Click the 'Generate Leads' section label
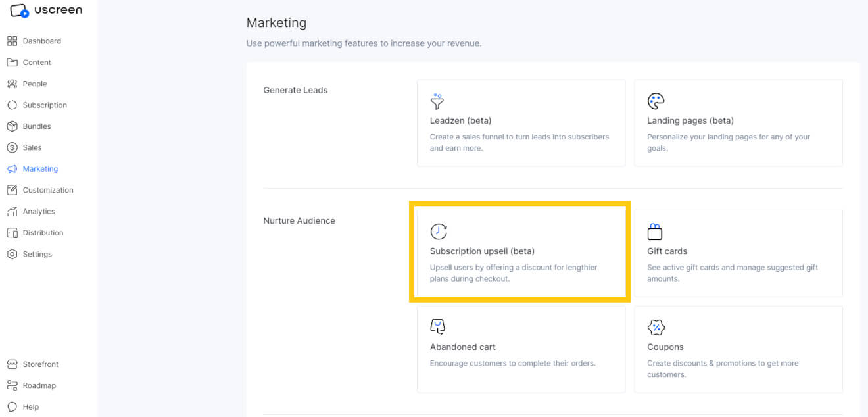868x417 pixels. 295,90
